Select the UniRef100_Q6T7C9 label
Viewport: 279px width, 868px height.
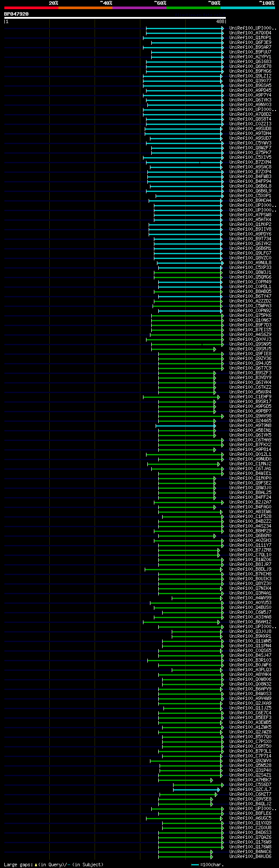pos(250,368)
